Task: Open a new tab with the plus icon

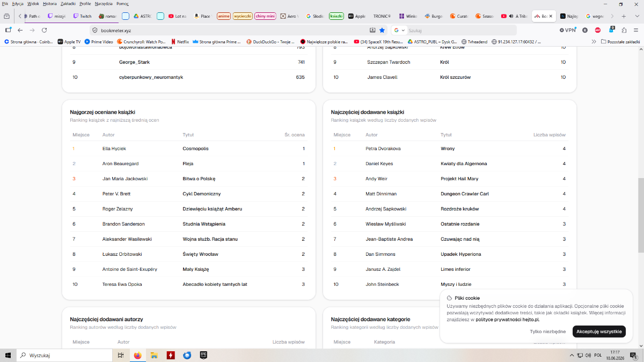Action: coord(624,16)
